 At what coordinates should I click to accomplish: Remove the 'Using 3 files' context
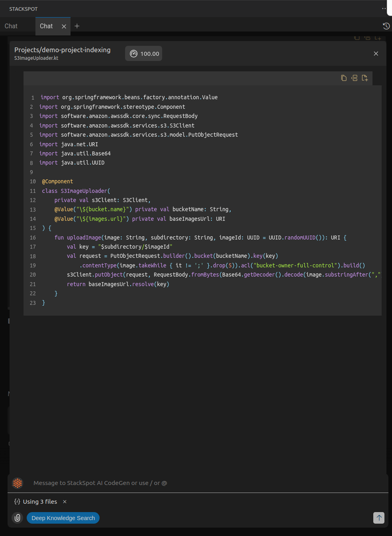click(x=65, y=502)
